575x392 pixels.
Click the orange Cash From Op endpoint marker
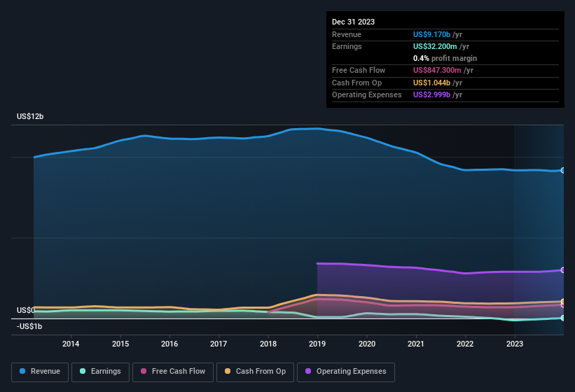[562, 302]
